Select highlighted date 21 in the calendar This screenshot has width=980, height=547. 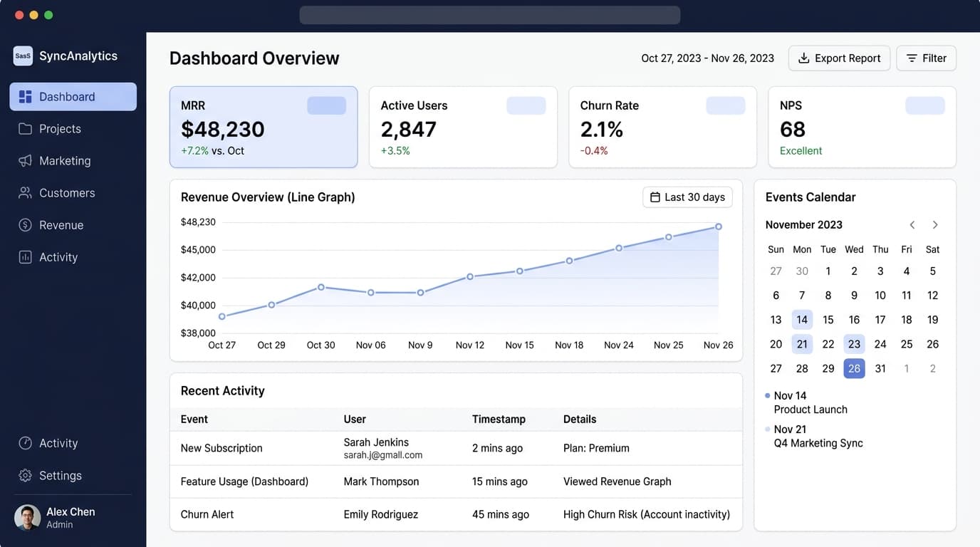(x=802, y=344)
